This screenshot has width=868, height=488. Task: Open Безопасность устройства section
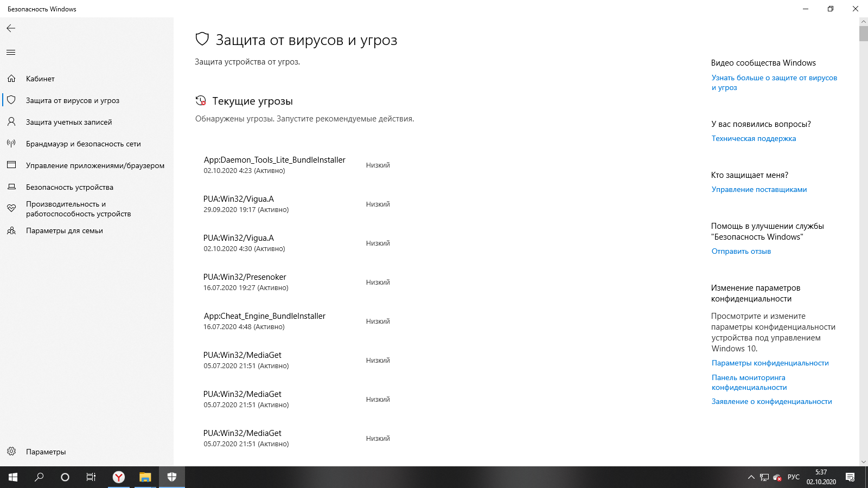pyautogui.click(x=87, y=187)
